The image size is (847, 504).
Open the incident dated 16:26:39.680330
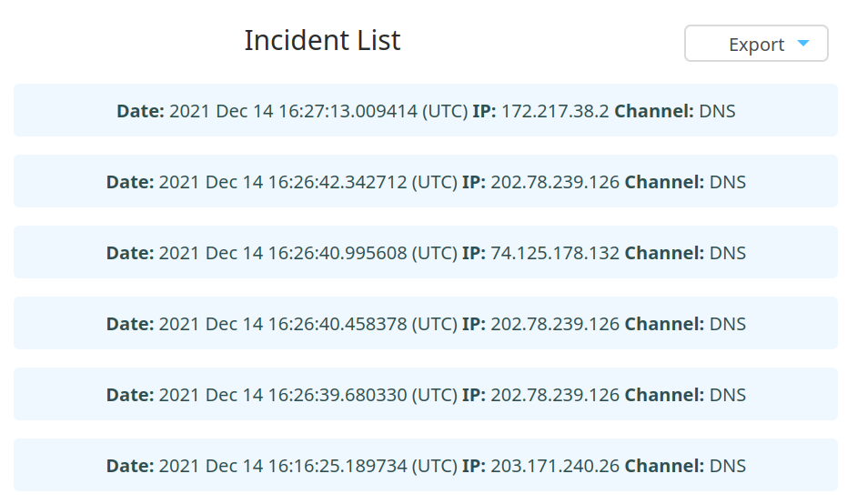click(x=426, y=394)
